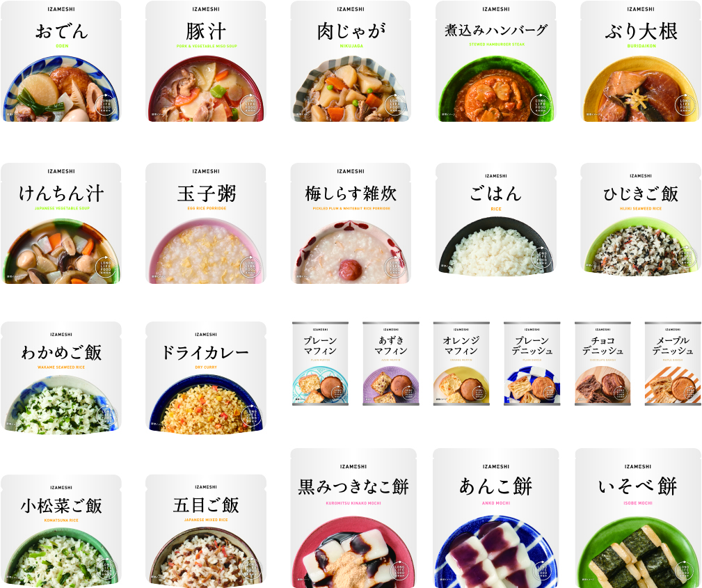This screenshot has width=702, height=588.
Task: Select the あずきマフィン azuki muffin can
Action: 391,364
